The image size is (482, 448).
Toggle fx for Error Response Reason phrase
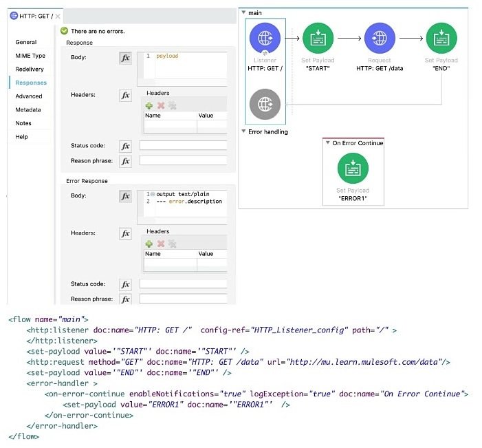pyautogui.click(x=125, y=299)
